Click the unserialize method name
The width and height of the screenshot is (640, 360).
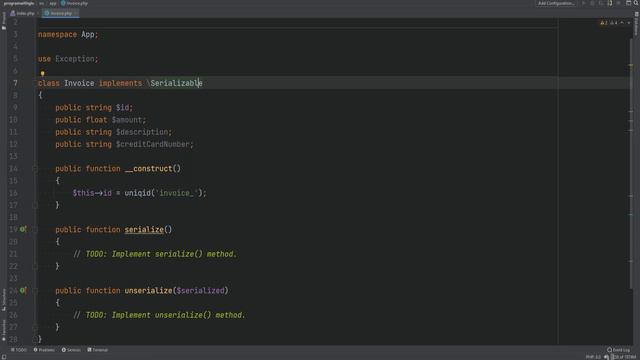[x=149, y=291]
